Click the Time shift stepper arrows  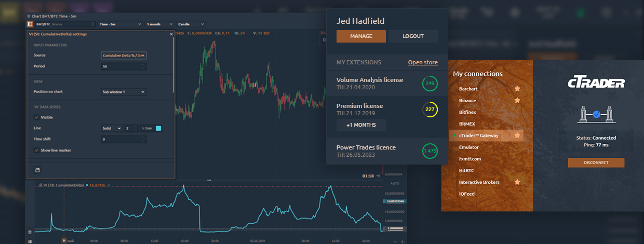coord(143,139)
